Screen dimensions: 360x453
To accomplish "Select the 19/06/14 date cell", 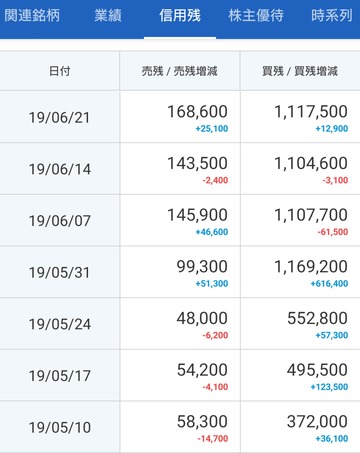I will click(x=60, y=169).
